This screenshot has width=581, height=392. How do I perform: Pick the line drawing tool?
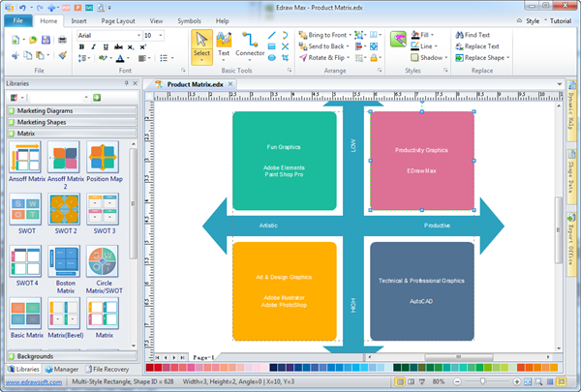[271, 35]
